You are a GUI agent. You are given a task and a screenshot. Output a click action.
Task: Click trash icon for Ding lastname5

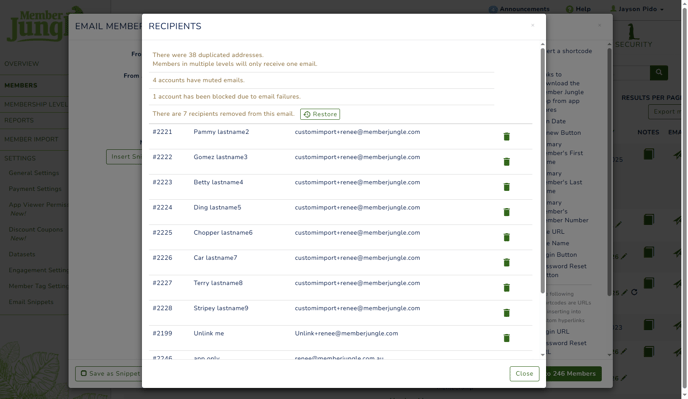tap(506, 212)
